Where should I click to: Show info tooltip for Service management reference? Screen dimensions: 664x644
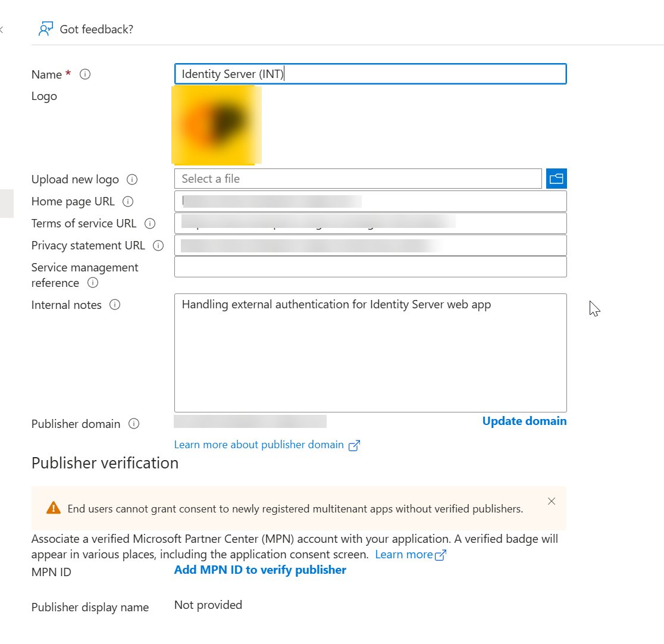pyautogui.click(x=93, y=283)
